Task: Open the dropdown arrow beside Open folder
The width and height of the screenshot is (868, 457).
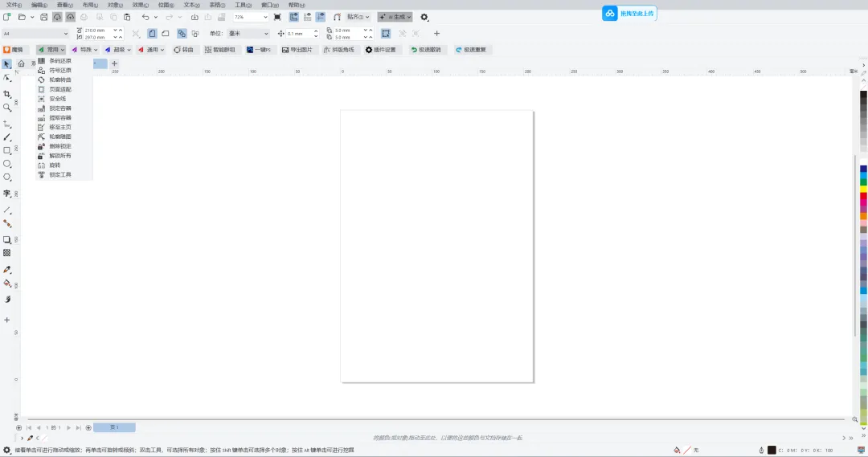Action: pyautogui.click(x=32, y=17)
